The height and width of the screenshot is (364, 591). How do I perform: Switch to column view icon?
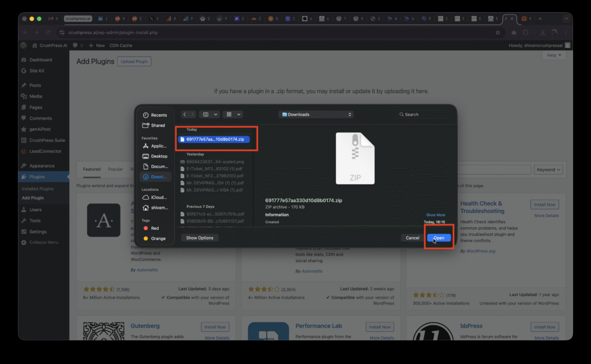point(206,114)
